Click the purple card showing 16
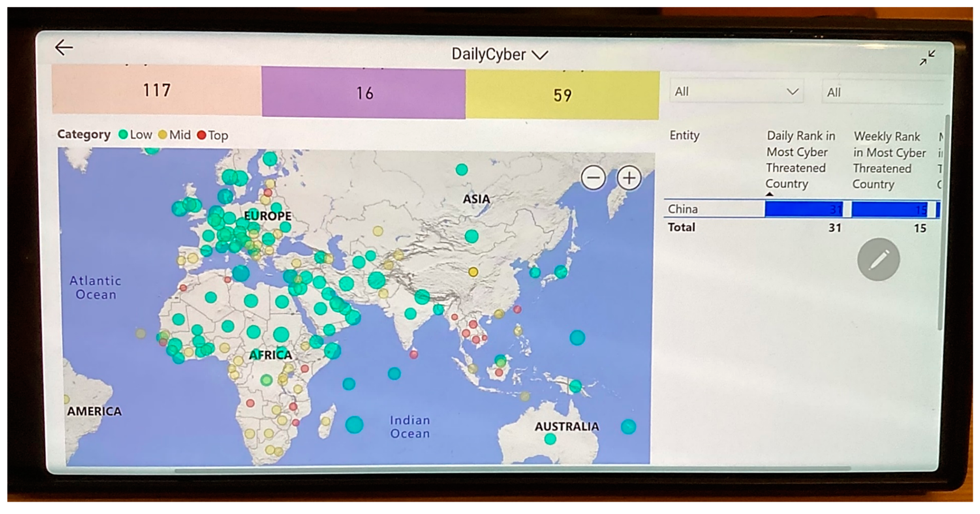This screenshot has width=980, height=514. pyautogui.click(x=364, y=93)
